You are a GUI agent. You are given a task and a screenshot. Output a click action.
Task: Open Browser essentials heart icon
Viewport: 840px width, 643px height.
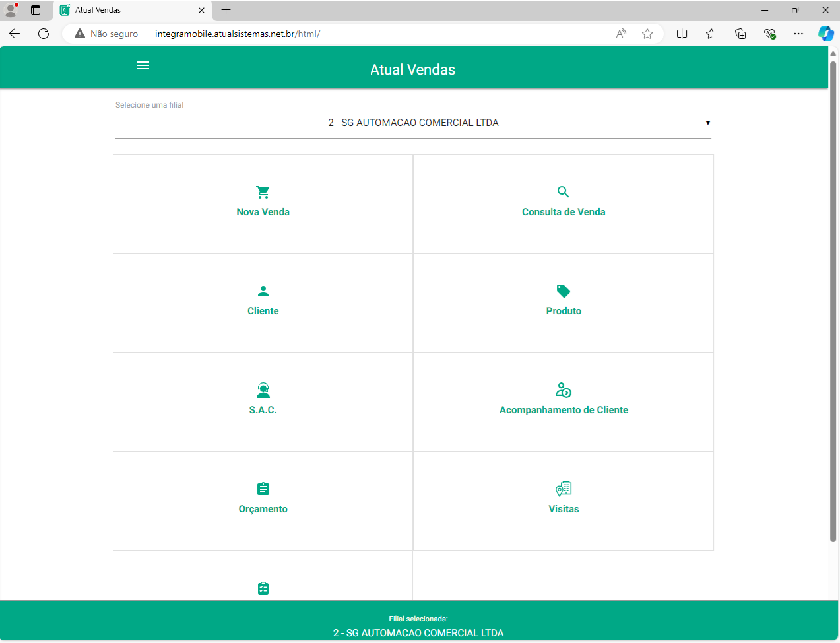click(x=769, y=34)
